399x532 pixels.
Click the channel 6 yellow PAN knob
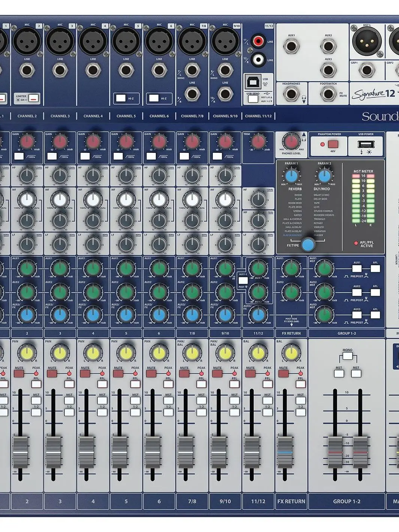pyautogui.click(x=159, y=353)
